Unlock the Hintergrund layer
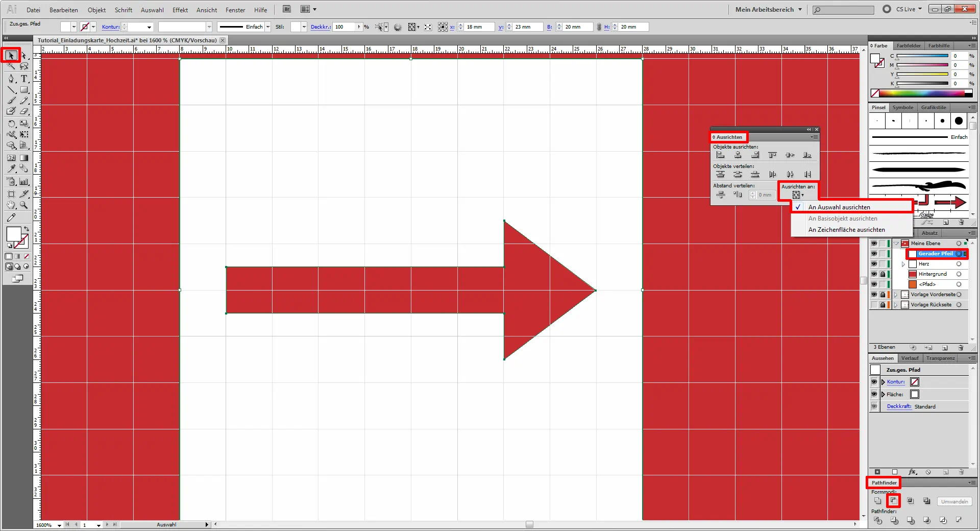The image size is (980, 531). [x=883, y=274]
